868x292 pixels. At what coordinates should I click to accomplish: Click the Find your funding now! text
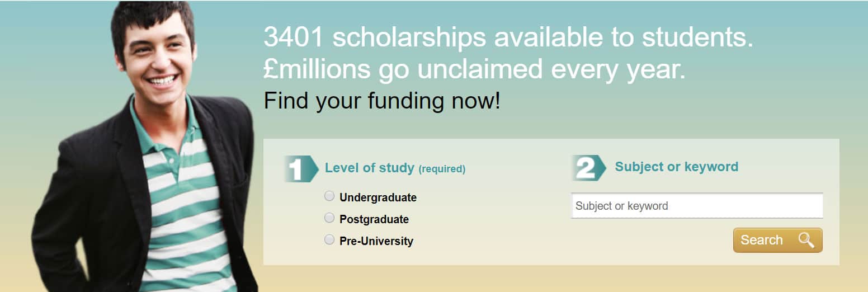[x=382, y=101]
